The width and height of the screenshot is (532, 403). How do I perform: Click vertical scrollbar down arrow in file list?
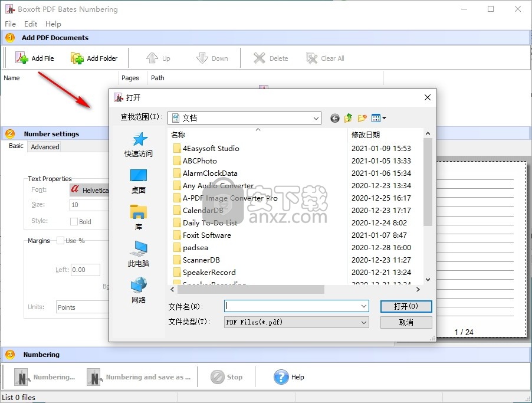coord(428,280)
